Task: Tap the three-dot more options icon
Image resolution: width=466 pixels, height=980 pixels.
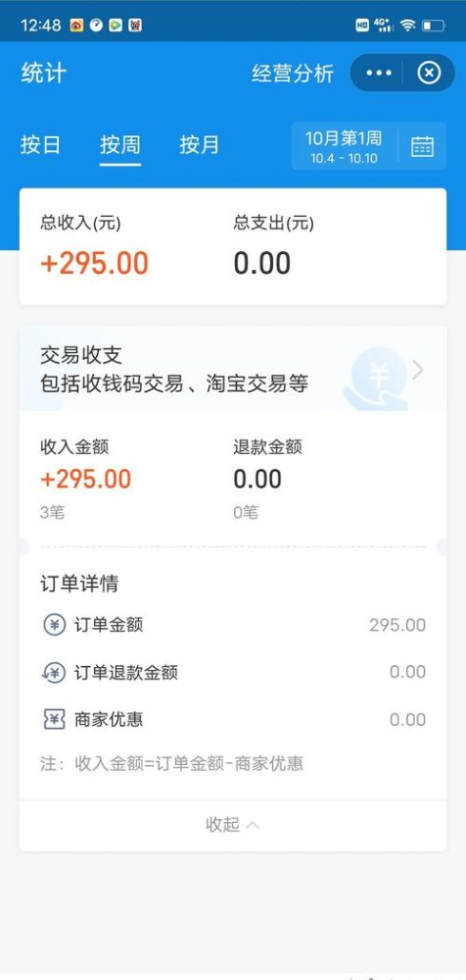Action: [379, 73]
